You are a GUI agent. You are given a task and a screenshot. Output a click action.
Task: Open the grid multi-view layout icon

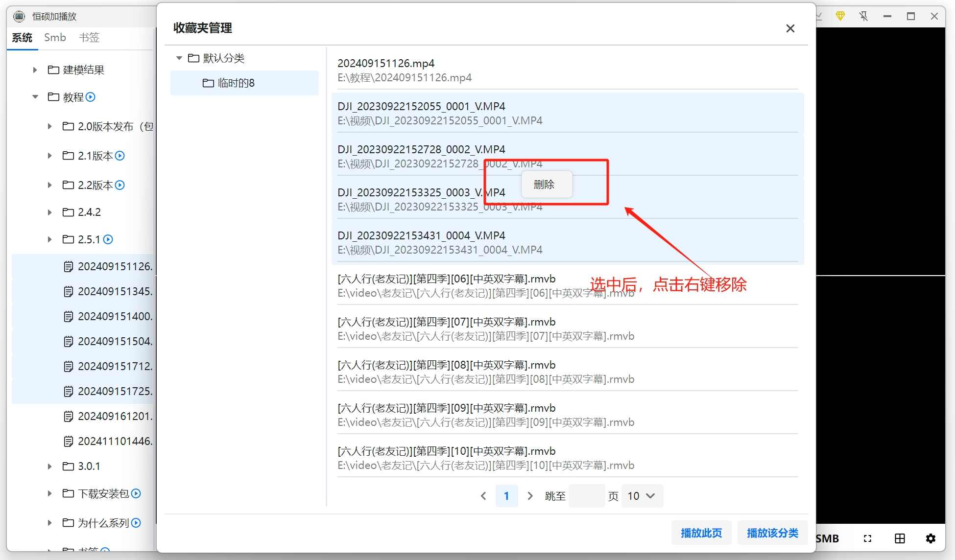900,538
